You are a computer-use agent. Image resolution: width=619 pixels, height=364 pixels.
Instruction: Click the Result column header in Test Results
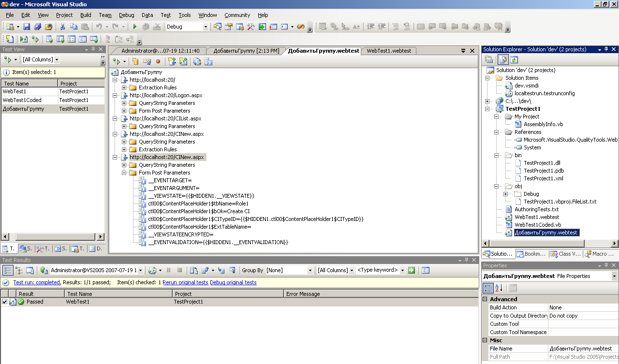[x=40, y=293]
